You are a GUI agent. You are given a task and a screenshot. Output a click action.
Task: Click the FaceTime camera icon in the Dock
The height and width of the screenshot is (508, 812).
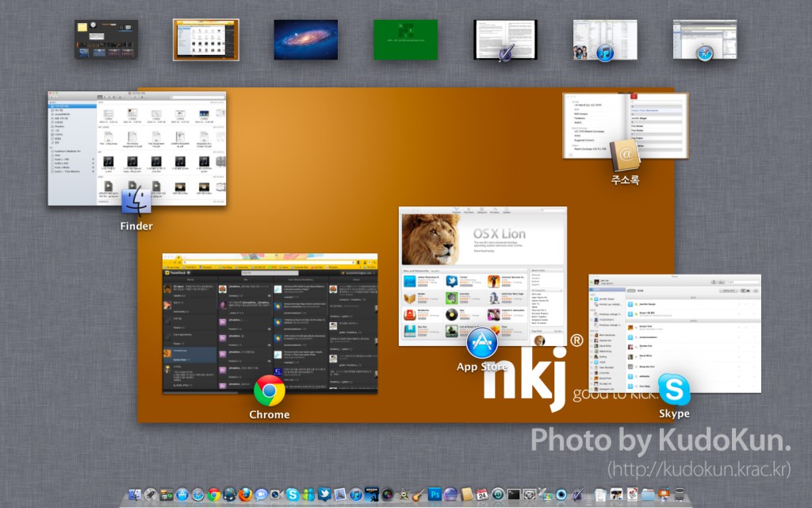click(x=277, y=495)
